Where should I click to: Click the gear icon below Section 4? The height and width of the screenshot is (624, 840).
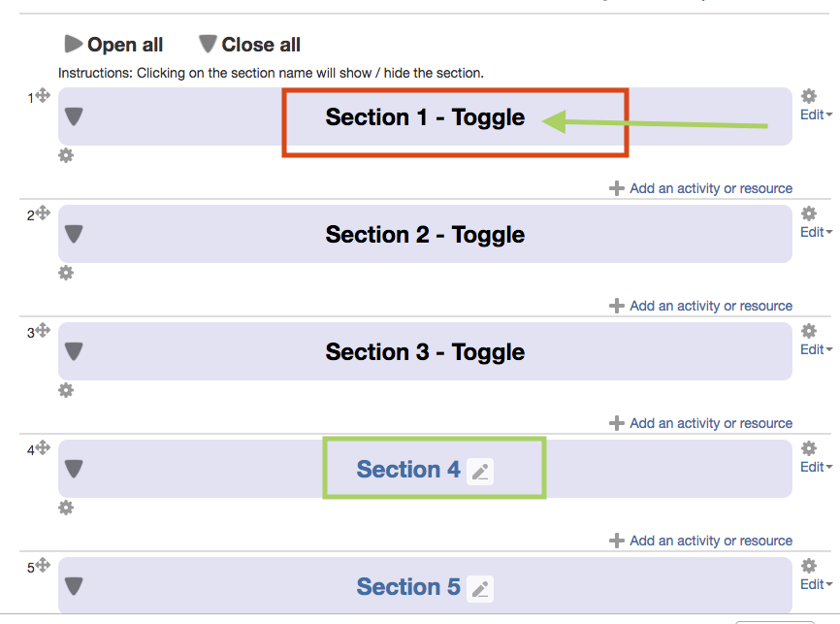pyautogui.click(x=66, y=509)
